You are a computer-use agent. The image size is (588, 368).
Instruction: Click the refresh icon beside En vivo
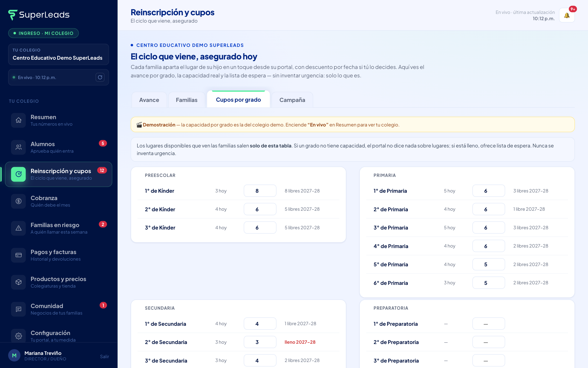tap(100, 77)
